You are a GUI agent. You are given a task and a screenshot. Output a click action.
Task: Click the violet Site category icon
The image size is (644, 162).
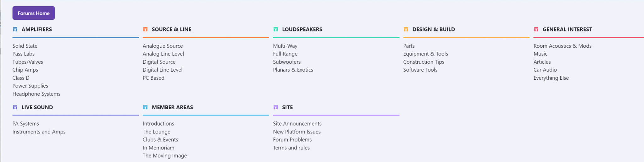(x=275, y=107)
